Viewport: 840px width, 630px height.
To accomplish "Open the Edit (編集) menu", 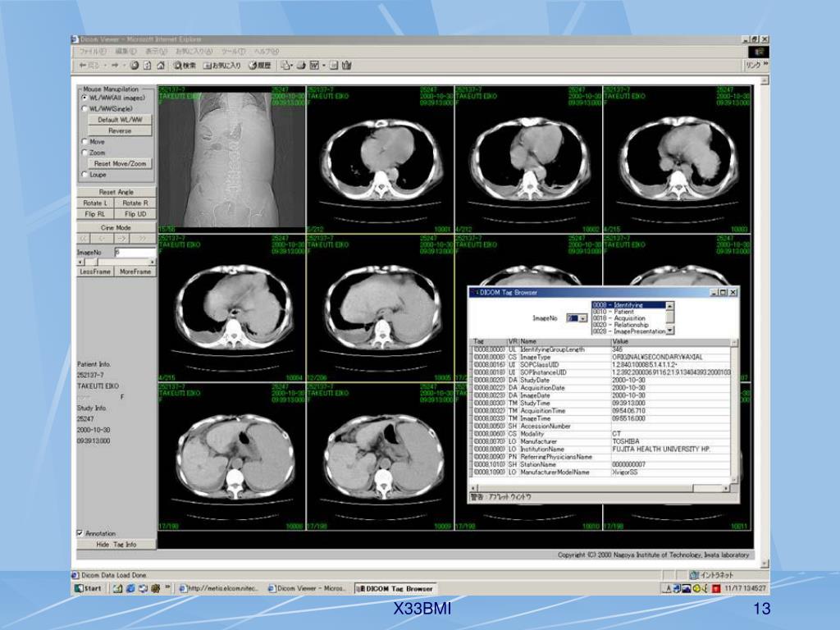I will [126, 52].
